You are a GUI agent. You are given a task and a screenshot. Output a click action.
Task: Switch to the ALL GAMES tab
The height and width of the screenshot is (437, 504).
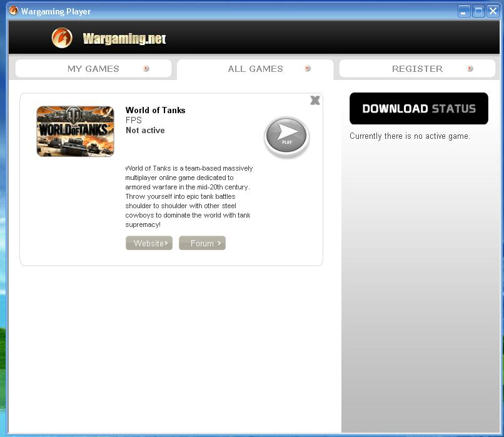[255, 69]
